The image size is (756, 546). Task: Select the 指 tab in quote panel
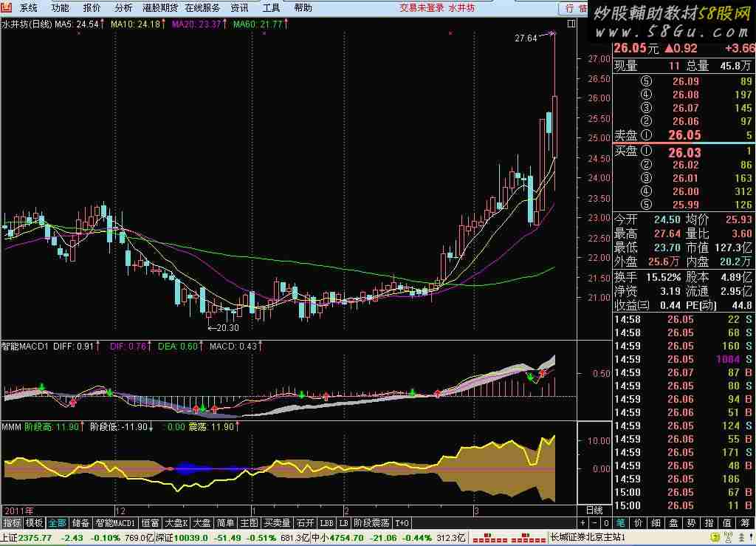(x=709, y=523)
